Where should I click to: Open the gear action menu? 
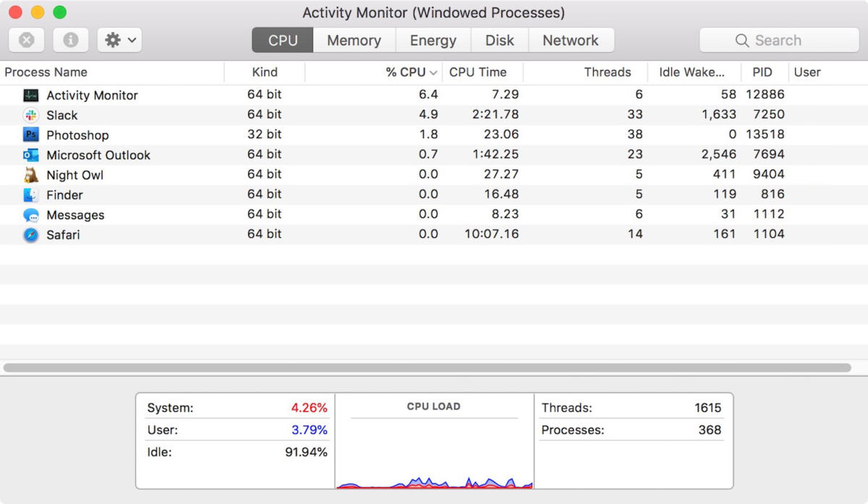pos(119,40)
